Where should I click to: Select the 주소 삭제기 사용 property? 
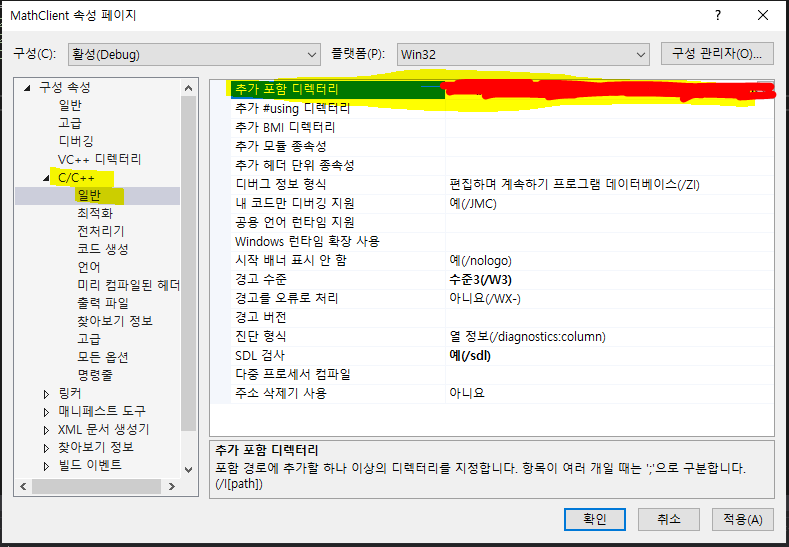281,393
